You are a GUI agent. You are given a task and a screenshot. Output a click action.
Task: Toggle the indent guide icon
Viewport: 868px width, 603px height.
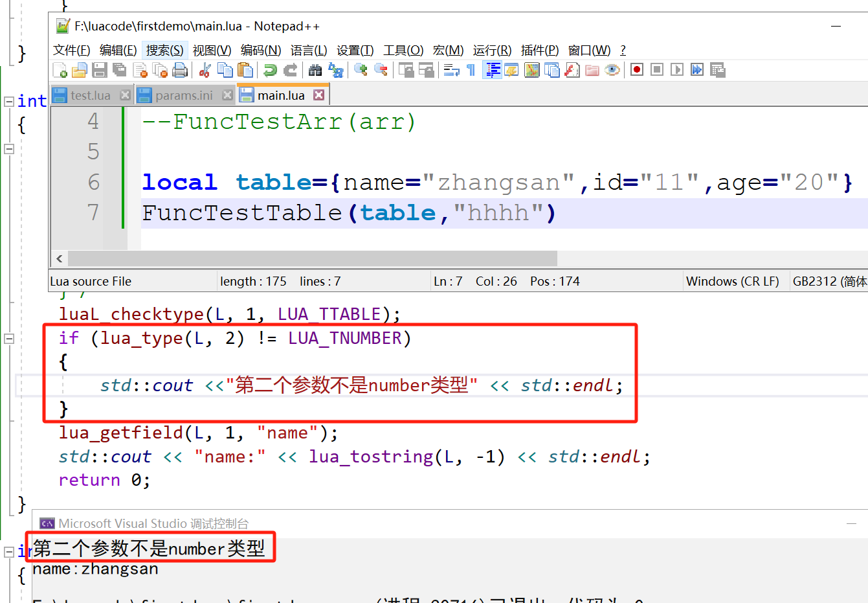(x=492, y=70)
